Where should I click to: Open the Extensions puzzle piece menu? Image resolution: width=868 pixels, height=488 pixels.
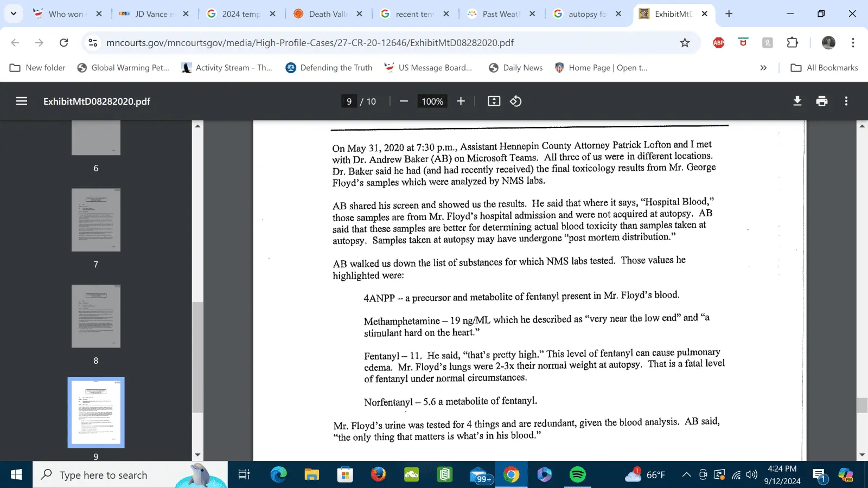tap(793, 43)
